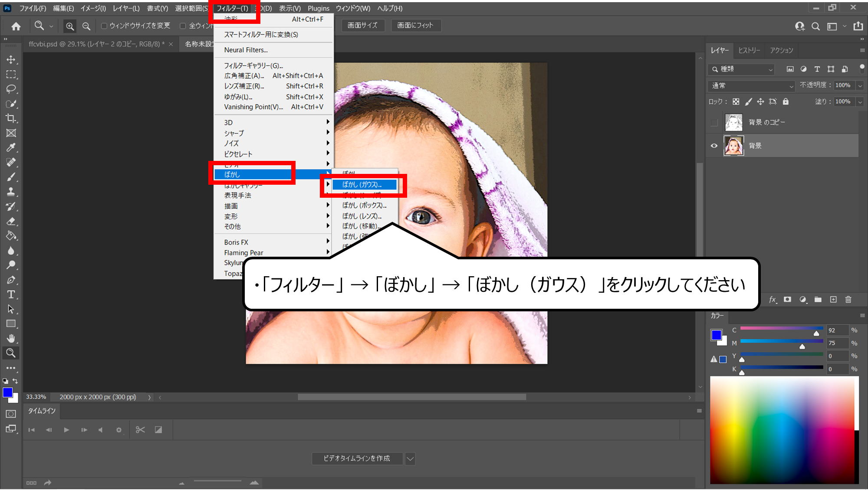This screenshot has height=490, width=868.
Task: Expand the ノイズ submenu
Action: tap(274, 144)
